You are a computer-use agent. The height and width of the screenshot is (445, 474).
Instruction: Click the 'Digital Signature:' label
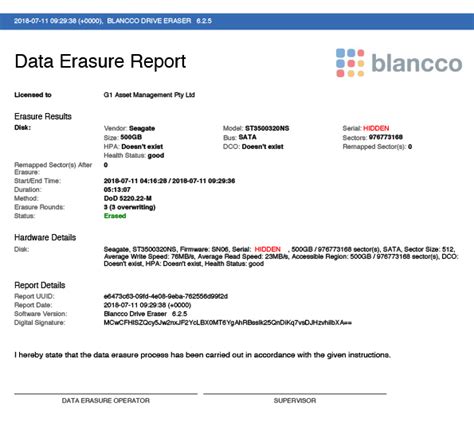[x=40, y=323]
